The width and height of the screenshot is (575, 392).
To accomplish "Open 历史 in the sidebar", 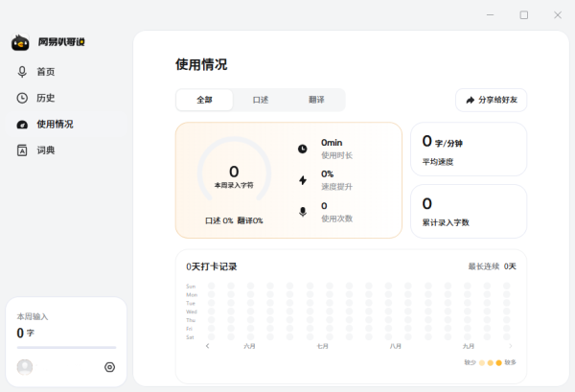I will click(66, 98).
